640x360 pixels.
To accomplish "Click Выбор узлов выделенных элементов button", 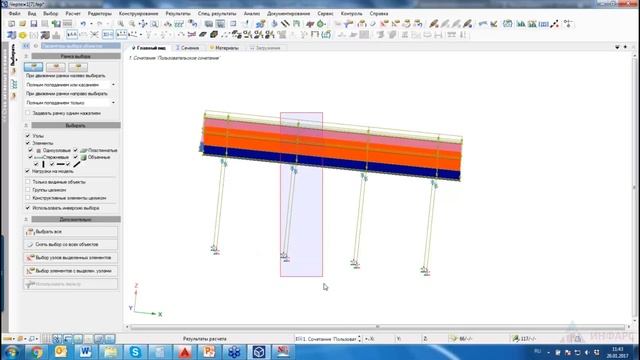I will [71, 258].
